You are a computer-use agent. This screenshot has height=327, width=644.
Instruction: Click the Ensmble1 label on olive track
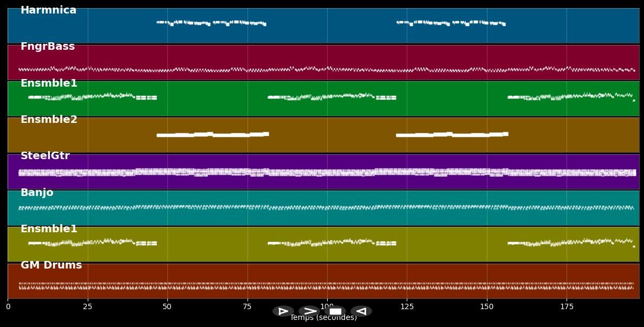[x=49, y=229]
